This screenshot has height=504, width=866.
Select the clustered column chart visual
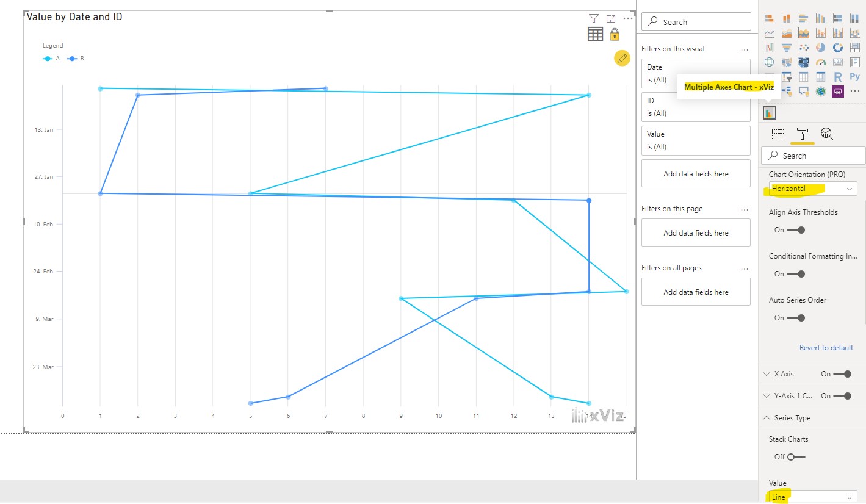[821, 18]
